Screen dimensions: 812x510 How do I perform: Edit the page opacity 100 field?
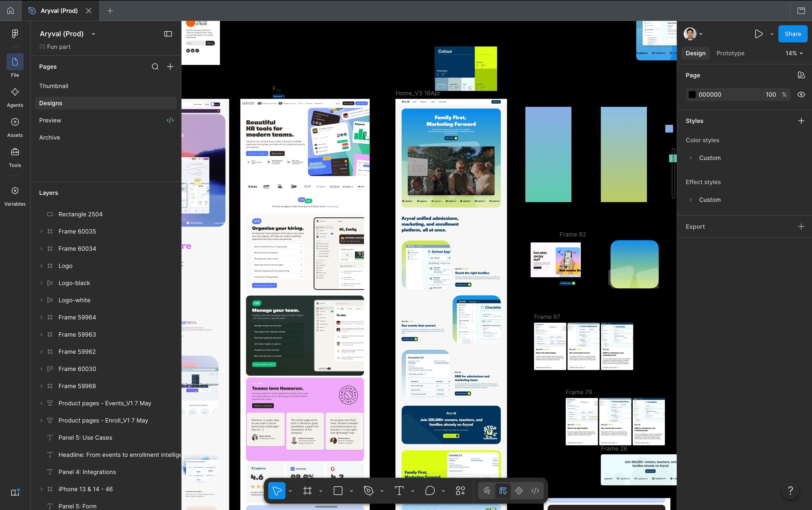point(771,94)
